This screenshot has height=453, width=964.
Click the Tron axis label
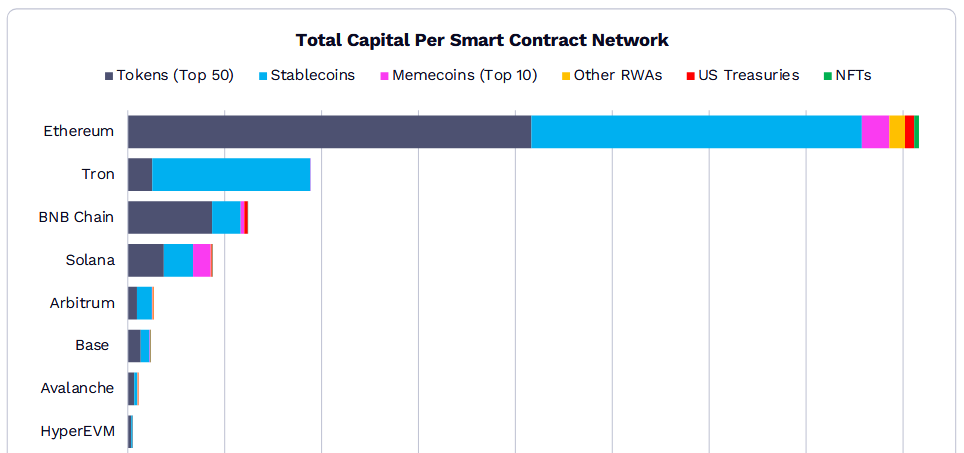(x=98, y=175)
